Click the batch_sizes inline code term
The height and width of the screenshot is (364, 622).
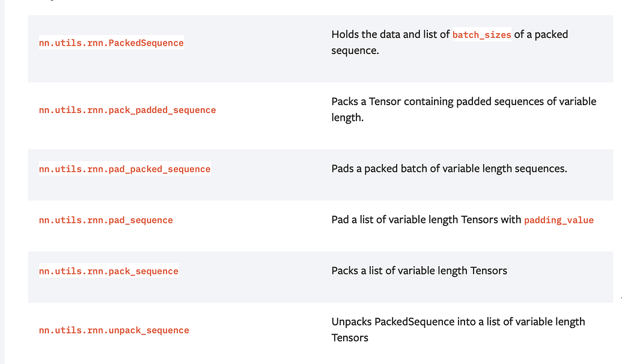[x=481, y=35]
